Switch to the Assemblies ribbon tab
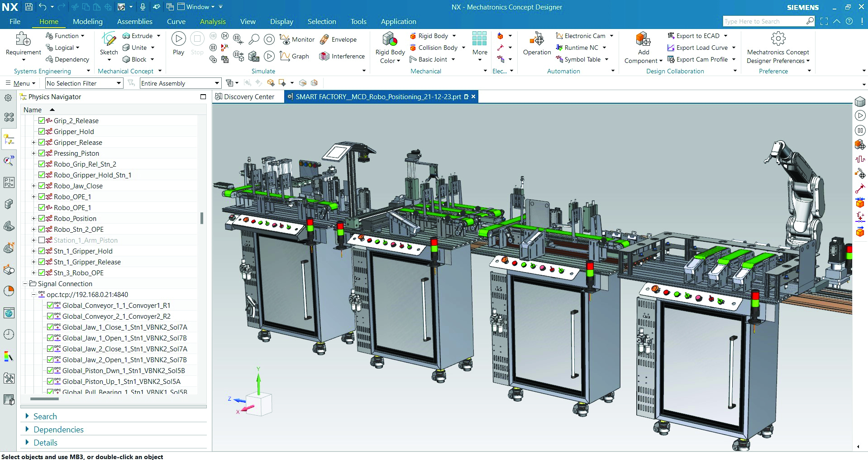This screenshot has height=460, width=868. [134, 22]
